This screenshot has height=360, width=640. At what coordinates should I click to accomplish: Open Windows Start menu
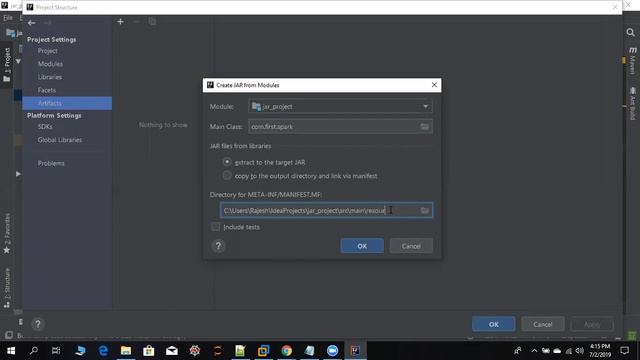click(11, 351)
